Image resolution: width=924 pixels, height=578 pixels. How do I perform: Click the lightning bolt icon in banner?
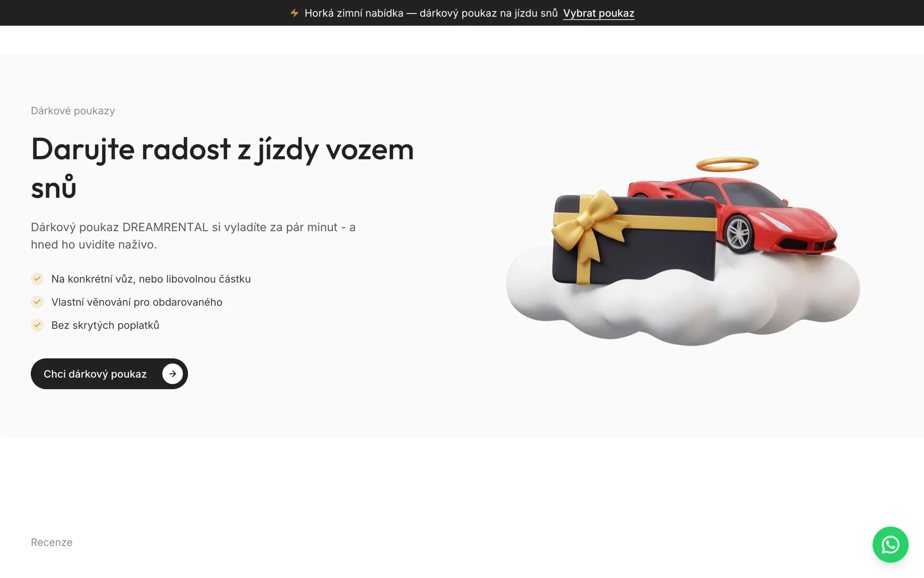click(x=295, y=13)
